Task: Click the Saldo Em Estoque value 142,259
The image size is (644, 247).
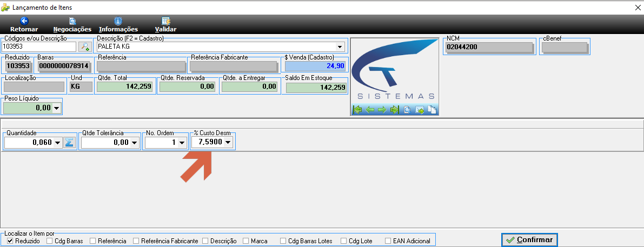Action: pyautogui.click(x=316, y=87)
